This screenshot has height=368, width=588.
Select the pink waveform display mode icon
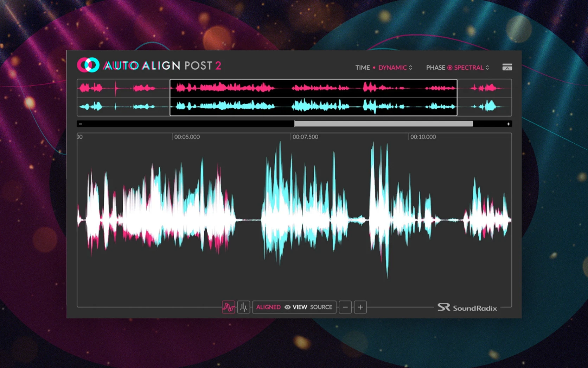click(228, 307)
